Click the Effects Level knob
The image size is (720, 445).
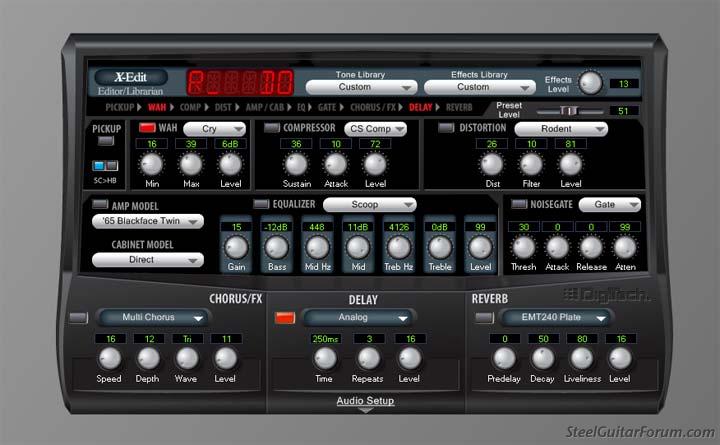(591, 83)
